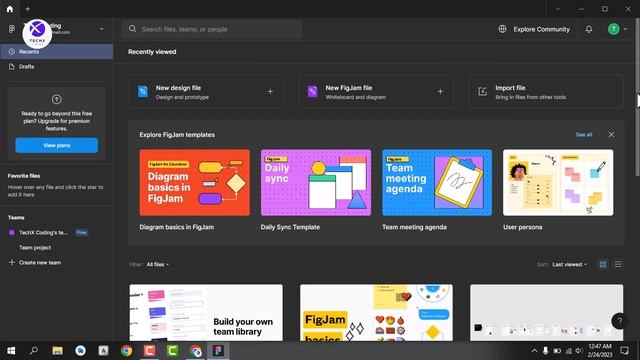This screenshot has height=360, width=640.
Task: Click the Figma taskbar icon
Action: pyautogui.click(x=218, y=351)
